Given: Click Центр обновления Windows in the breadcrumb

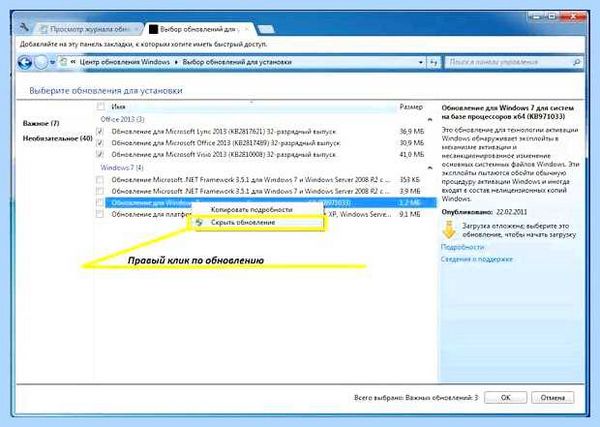Looking at the screenshot, I should (x=125, y=62).
